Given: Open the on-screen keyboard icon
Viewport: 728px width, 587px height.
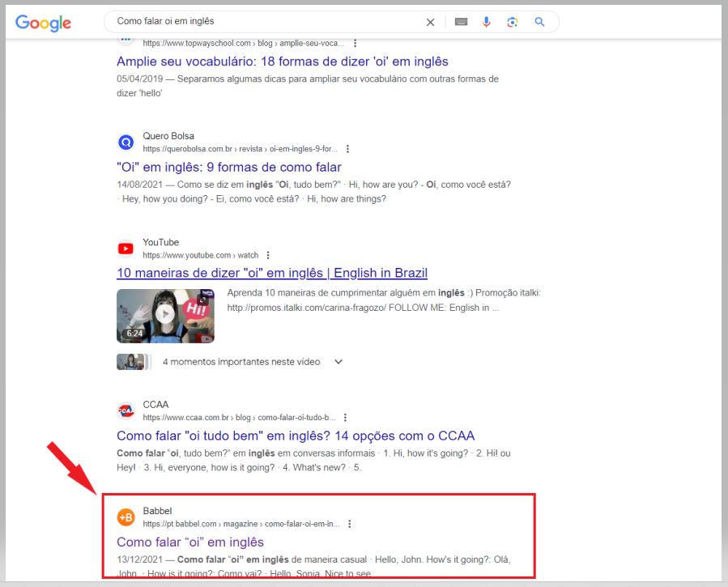Looking at the screenshot, I should (461, 22).
